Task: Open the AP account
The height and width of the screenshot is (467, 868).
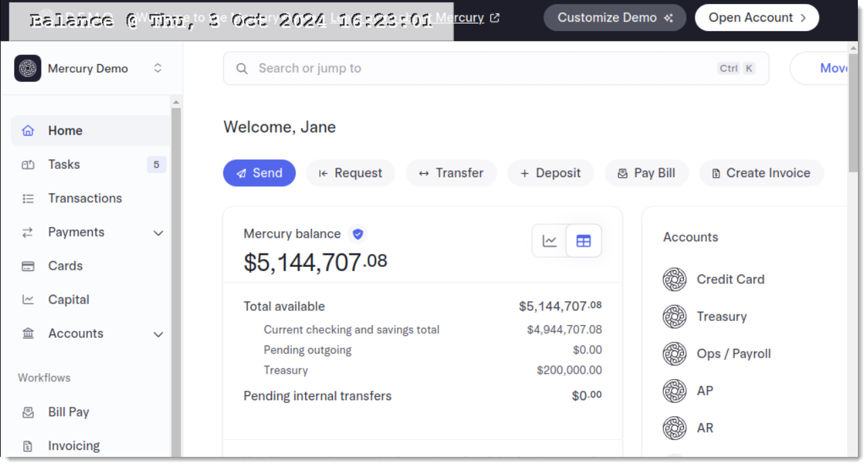Action: [x=704, y=391]
